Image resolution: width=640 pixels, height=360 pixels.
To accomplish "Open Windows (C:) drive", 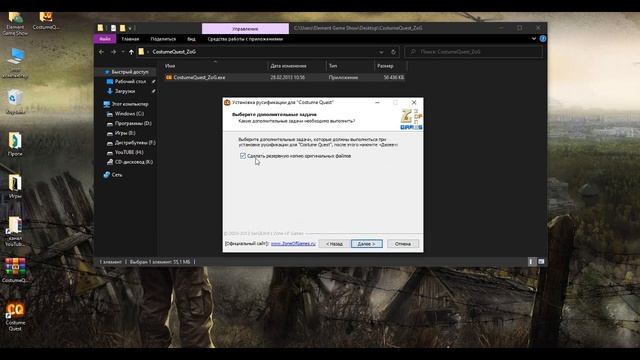I will tap(129, 114).
